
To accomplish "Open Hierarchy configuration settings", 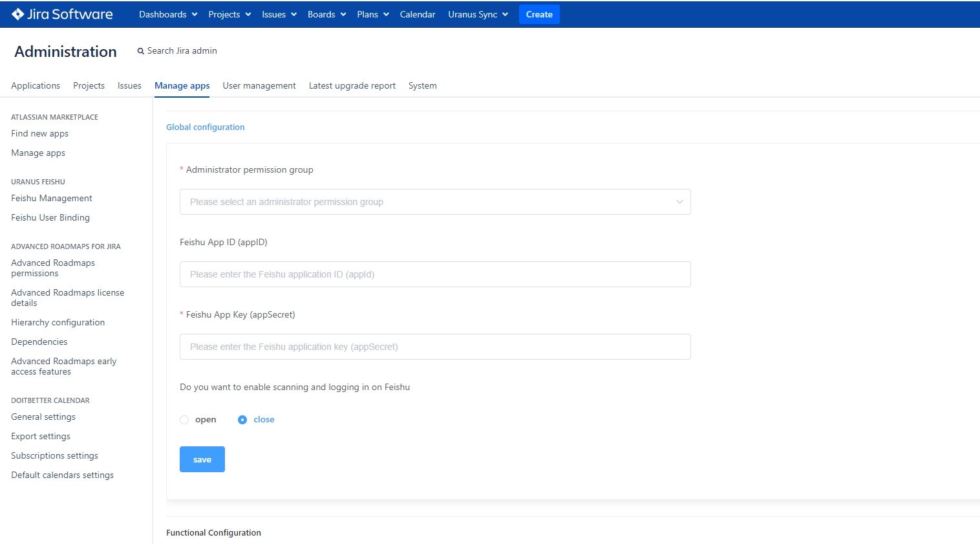I will (x=58, y=322).
